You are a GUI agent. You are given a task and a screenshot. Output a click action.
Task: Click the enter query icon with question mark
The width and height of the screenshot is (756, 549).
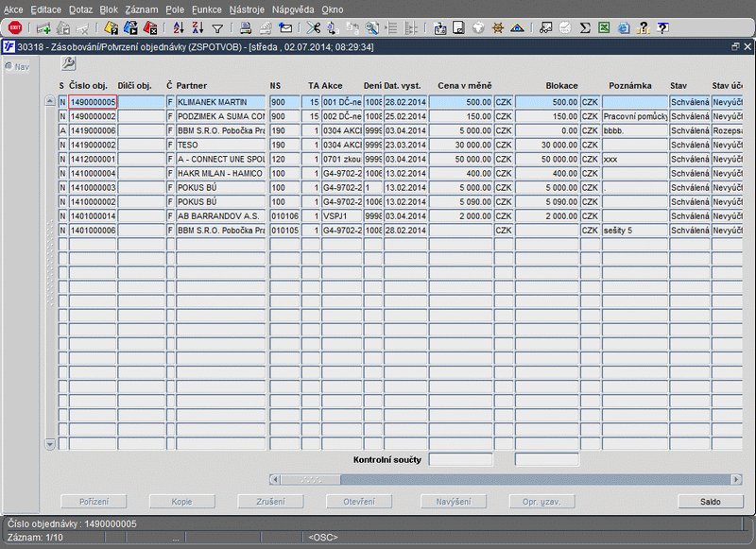point(111,28)
